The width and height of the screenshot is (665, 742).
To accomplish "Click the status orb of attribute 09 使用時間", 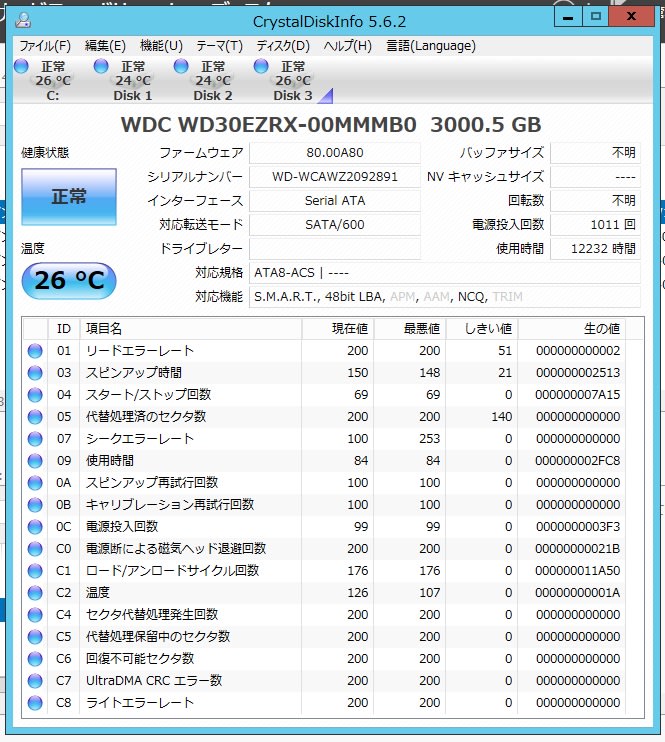I will coord(35,461).
